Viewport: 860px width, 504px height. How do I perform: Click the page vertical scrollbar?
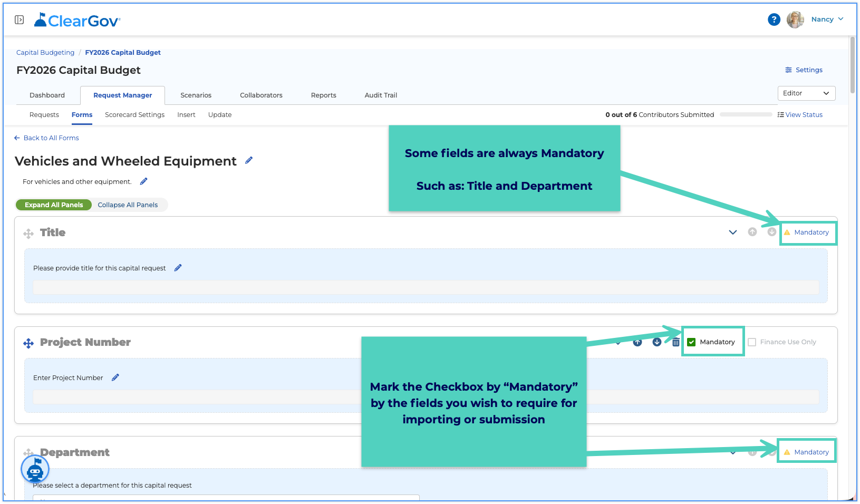click(853, 65)
